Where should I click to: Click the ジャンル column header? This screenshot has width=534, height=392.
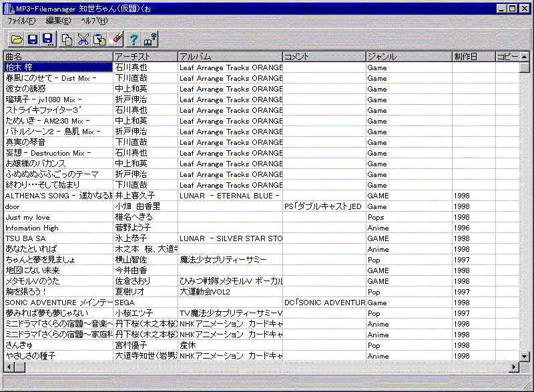[409, 57]
